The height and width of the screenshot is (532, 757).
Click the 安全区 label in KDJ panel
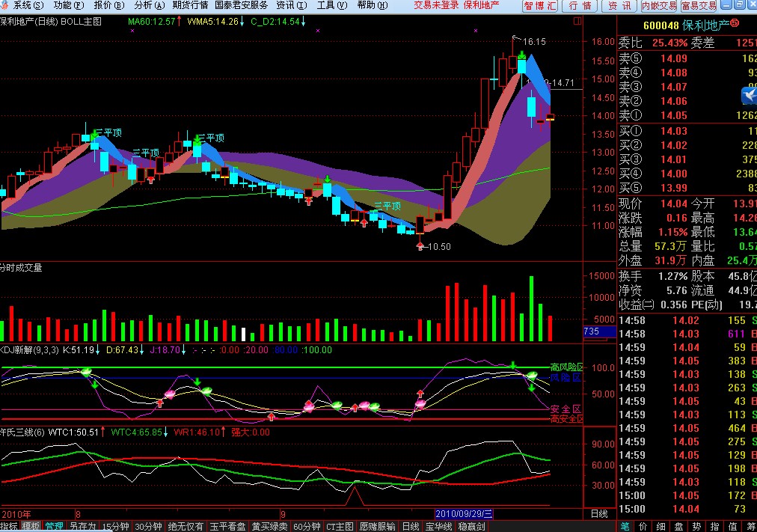click(566, 409)
